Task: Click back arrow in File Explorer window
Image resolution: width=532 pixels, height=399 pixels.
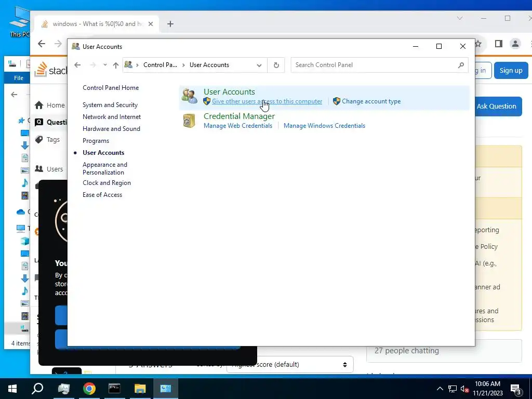Action: 14,95
